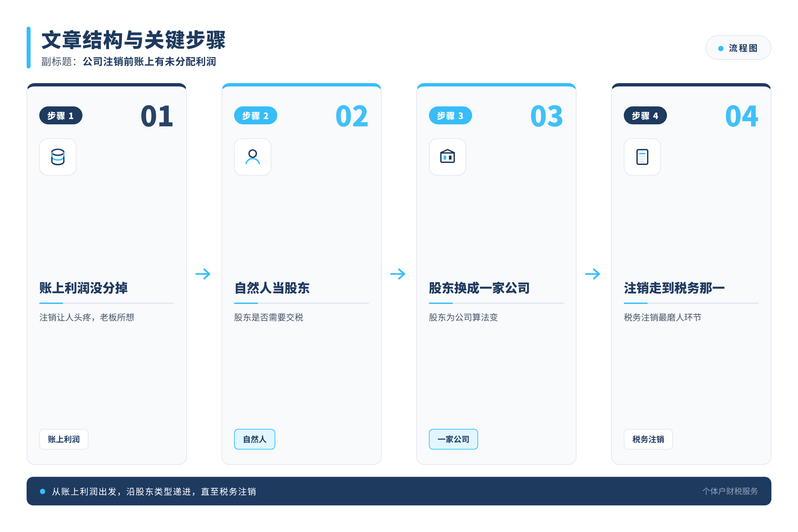Click the large number 02
The height and width of the screenshot is (532, 798).
pos(351,116)
